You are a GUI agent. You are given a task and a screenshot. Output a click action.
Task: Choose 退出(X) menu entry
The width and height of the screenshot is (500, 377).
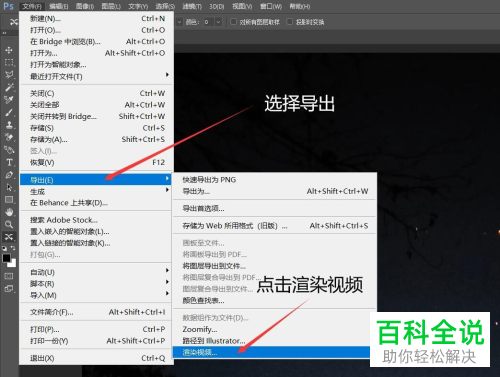pos(97,358)
